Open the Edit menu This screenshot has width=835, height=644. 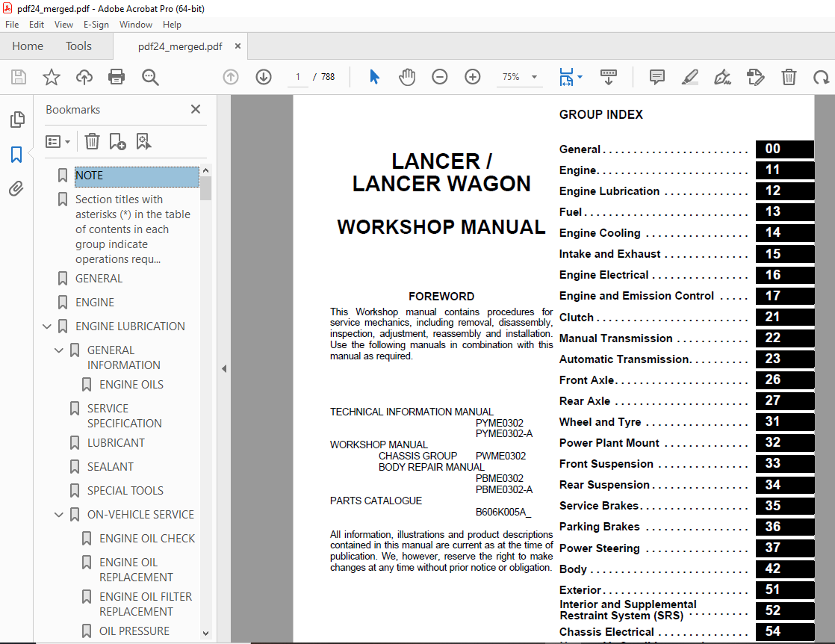click(x=36, y=25)
